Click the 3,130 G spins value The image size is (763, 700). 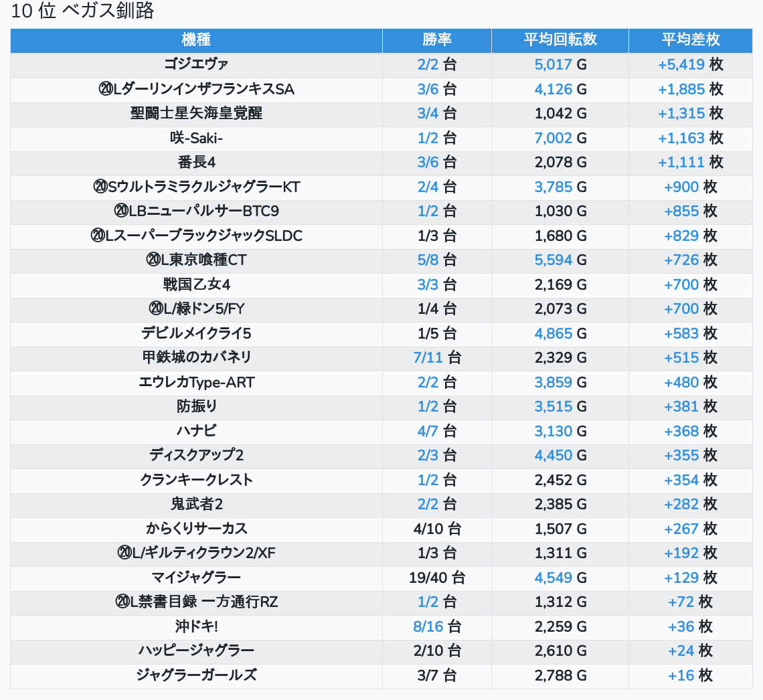tap(560, 432)
